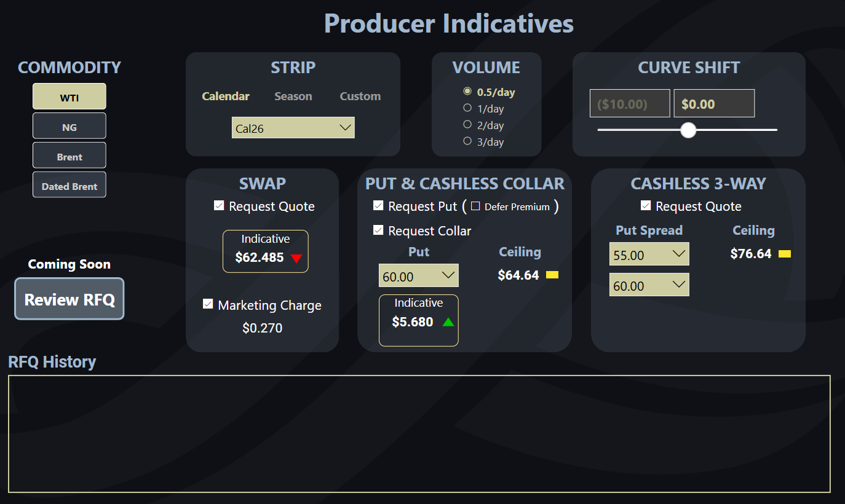Click the Review RFQ button
The image size is (845, 504).
point(69,299)
